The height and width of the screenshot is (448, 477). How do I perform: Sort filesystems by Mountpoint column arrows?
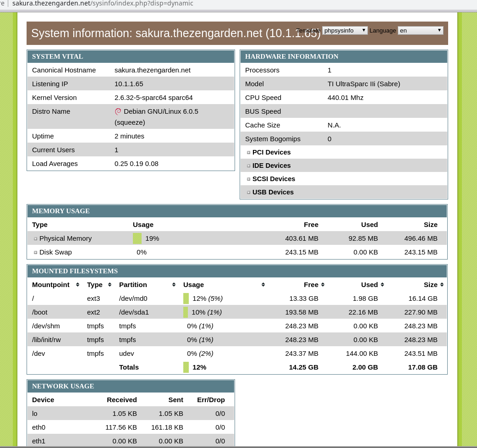77,285
